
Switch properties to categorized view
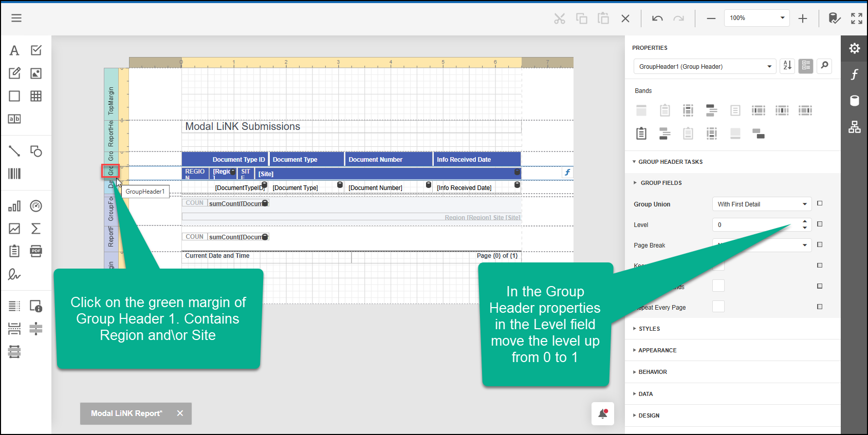[x=806, y=66]
